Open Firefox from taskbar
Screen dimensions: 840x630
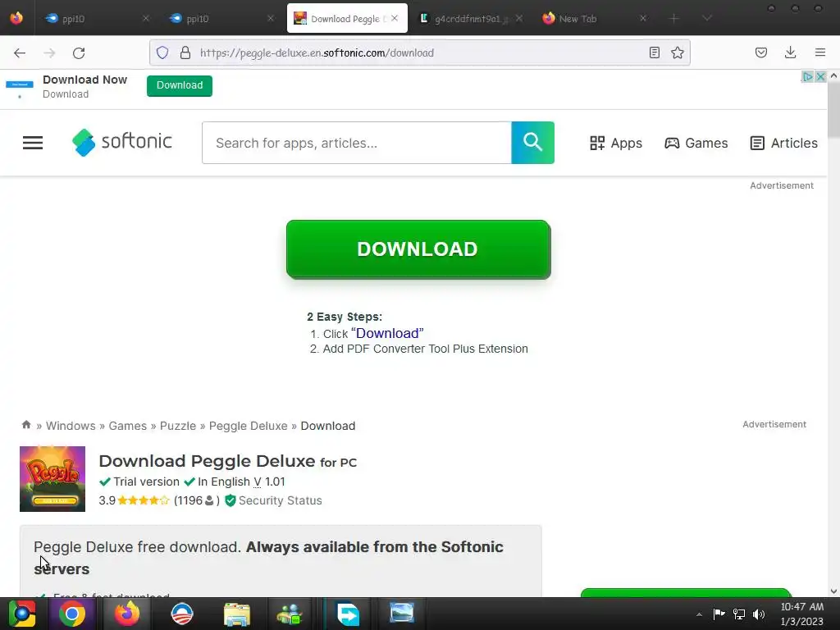coord(127,614)
